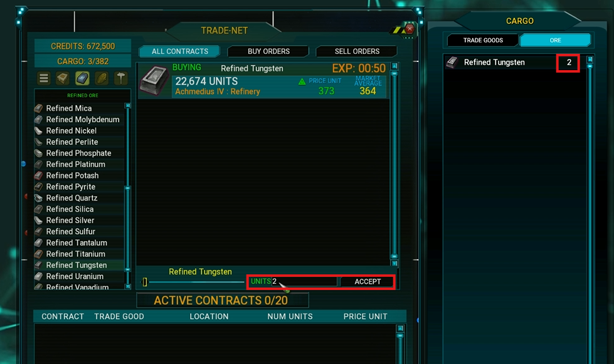Accept the Refined Tungsten contract
The height and width of the screenshot is (364, 614).
pos(368,281)
